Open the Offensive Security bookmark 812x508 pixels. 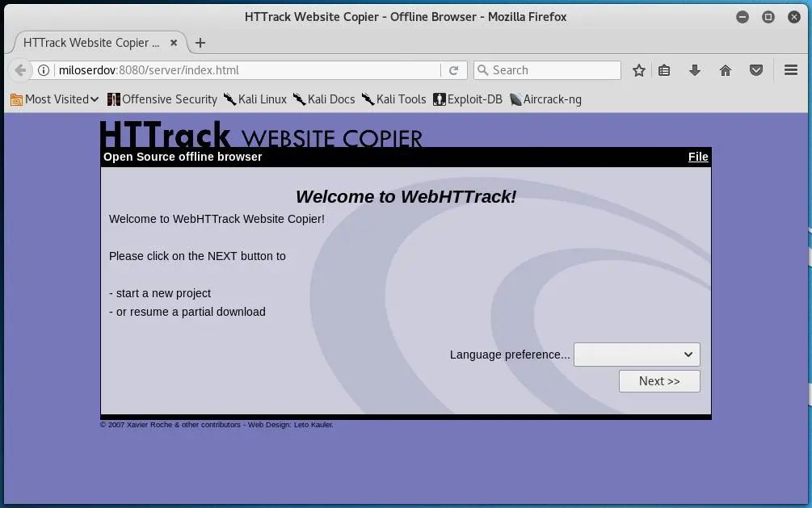tap(162, 99)
